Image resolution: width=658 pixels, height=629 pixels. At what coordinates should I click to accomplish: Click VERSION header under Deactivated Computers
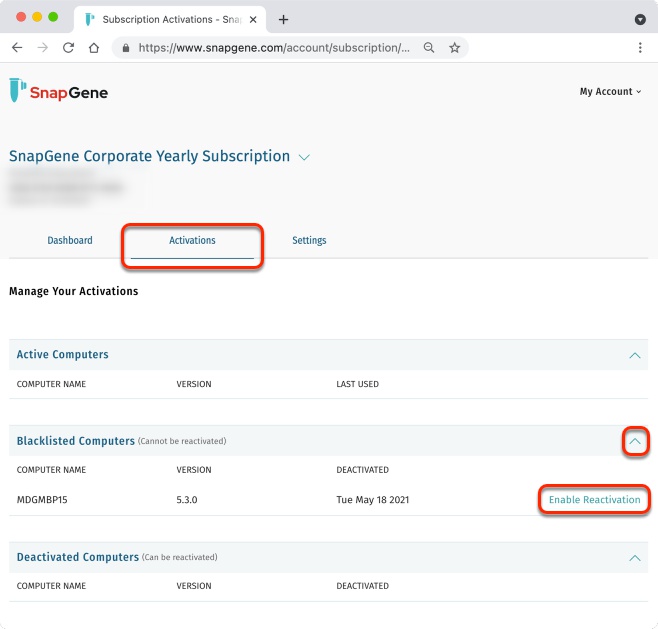[x=194, y=586]
